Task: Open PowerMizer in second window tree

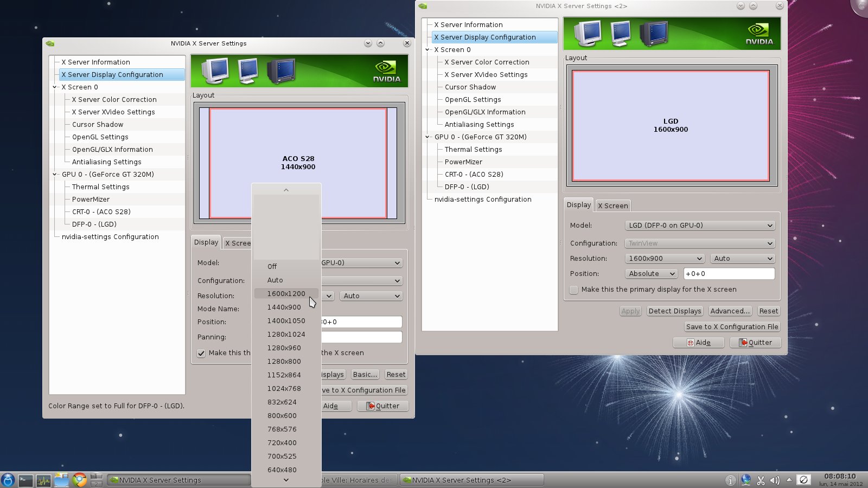Action: [x=463, y=162]
